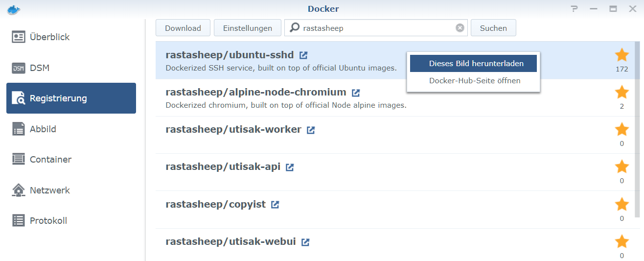Open the Container section

(71, 159)
